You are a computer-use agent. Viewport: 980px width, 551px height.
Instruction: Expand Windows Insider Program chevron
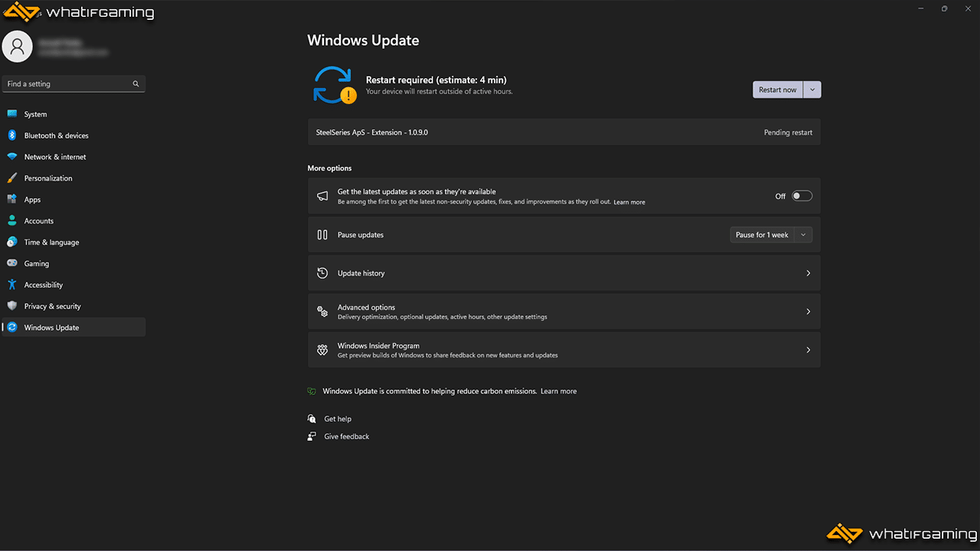pos(808,350)
